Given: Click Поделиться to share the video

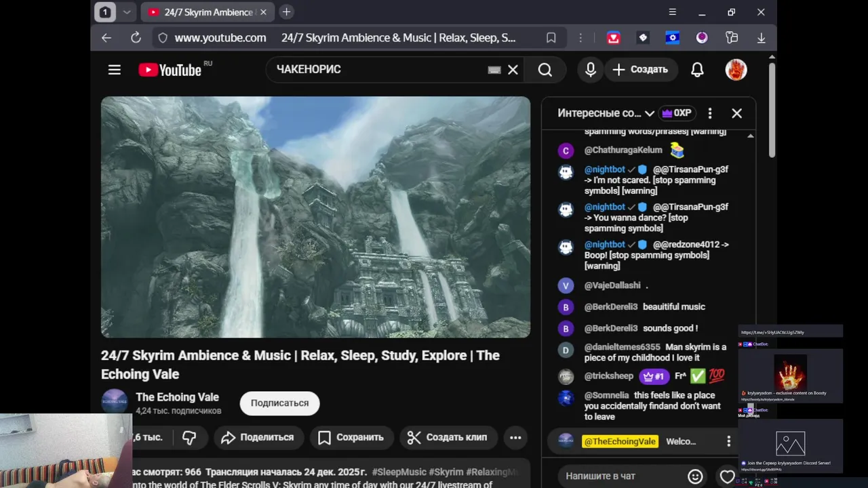Looking at the screenshot, I should [x=257, y=437].
